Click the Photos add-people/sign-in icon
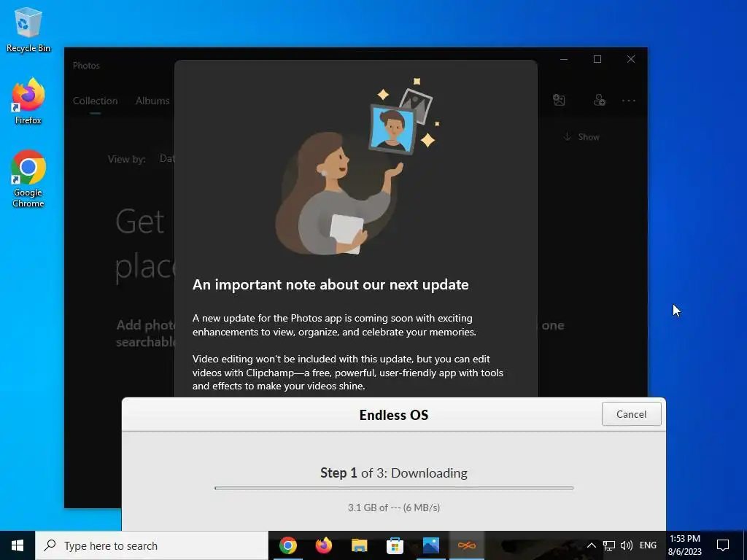This screenshot has width=747, height=560. coord(600,100)
